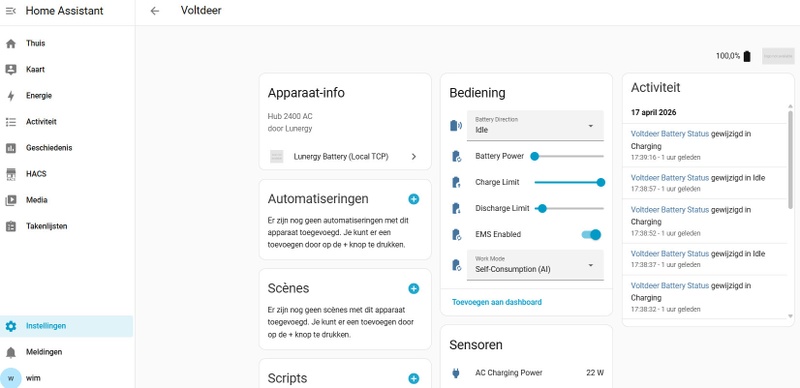Click the Battery Direction entity icon
The width and height of the screenshot is (800, 388).
(456, 126)
